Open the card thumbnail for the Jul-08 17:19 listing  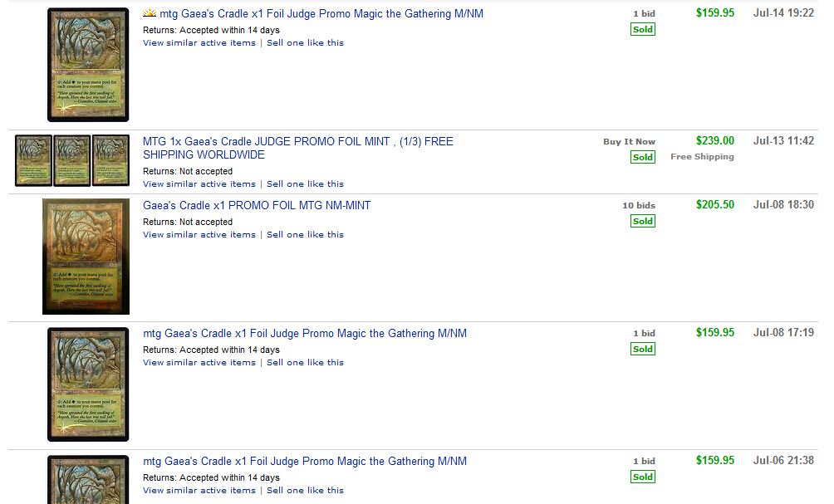88,384
